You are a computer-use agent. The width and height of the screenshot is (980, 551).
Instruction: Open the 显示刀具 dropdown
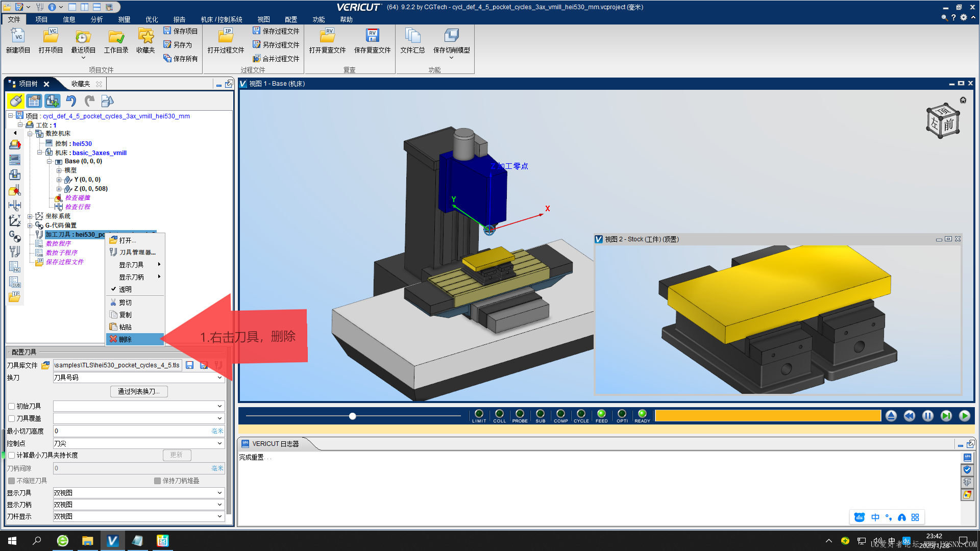click(138, 493)
